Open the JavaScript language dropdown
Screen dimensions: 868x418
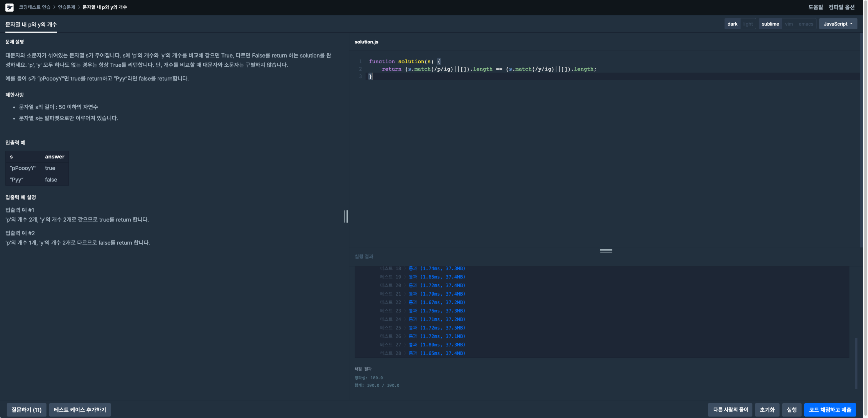click(838, 24)
